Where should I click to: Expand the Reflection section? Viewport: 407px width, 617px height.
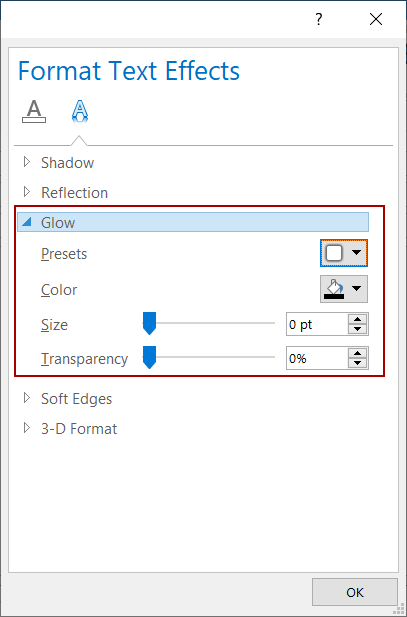(x=66, y=192)
